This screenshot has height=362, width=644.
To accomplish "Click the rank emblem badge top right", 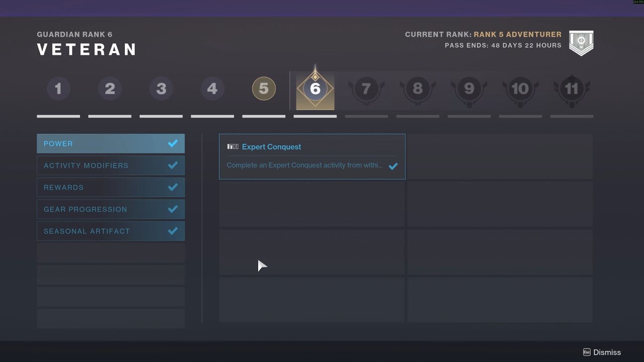I will point(581,43).
